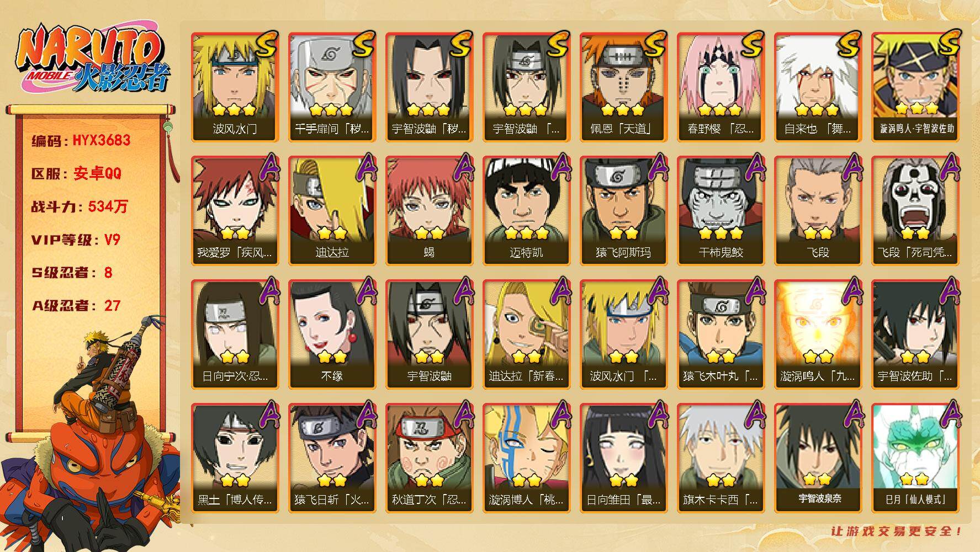Click the three-star rating on 春野樱 card

719,109
